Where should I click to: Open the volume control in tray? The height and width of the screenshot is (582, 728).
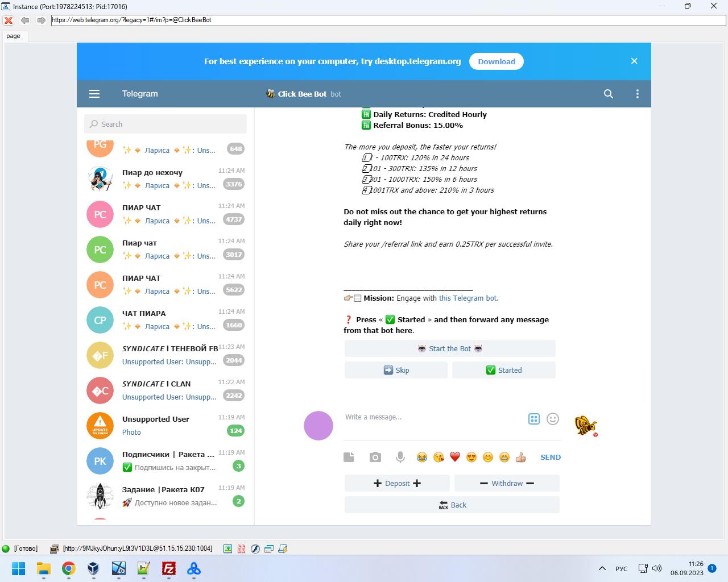coord(657,568)
